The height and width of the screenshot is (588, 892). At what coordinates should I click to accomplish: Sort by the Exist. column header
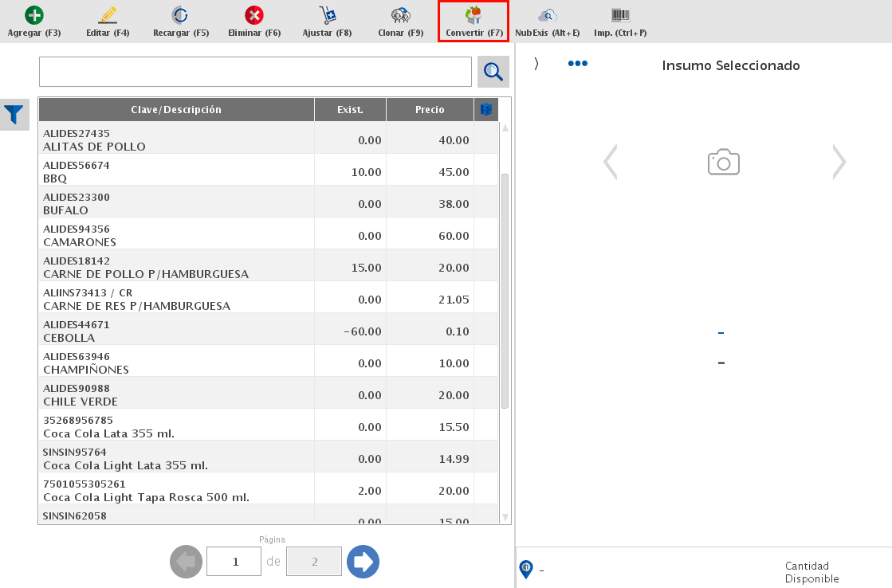click(x=350, y=110)
